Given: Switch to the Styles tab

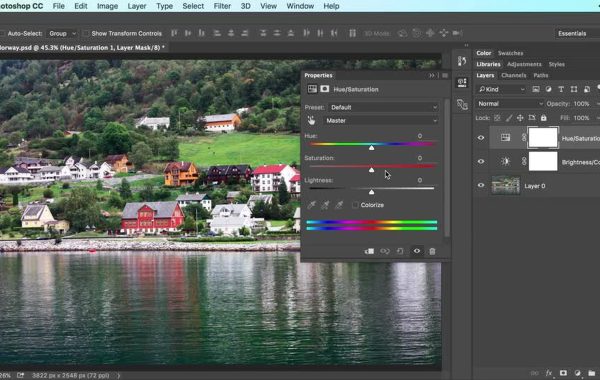Looking at the screenshot, I should (557, 64).
